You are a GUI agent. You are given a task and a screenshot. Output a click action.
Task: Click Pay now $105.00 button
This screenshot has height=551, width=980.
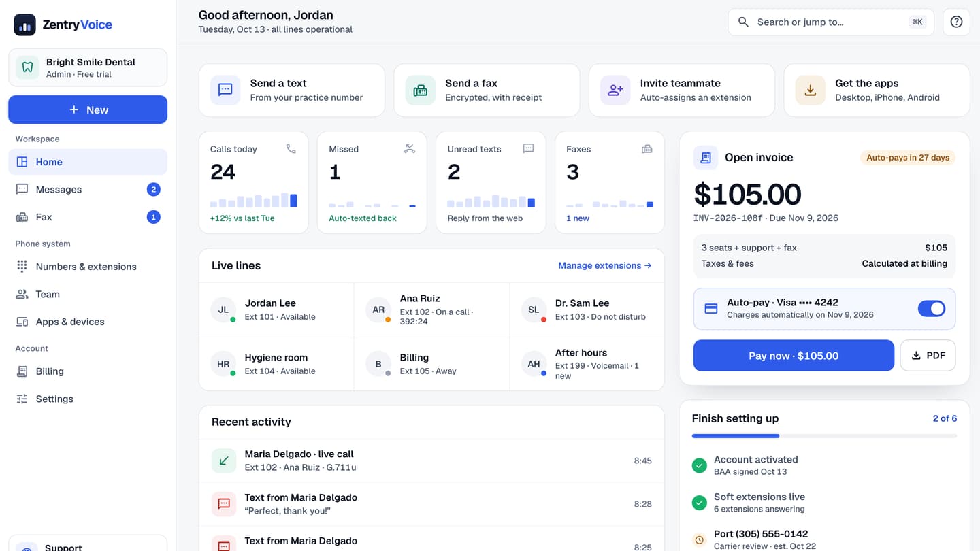tap(794, 356)
